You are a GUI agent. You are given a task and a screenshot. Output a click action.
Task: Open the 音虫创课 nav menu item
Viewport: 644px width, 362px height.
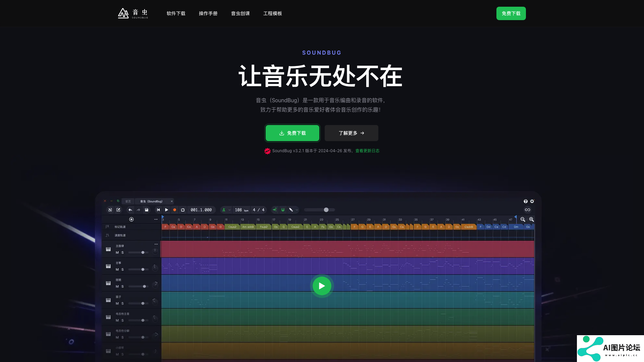pyautogui.click(x=240, y=13)
